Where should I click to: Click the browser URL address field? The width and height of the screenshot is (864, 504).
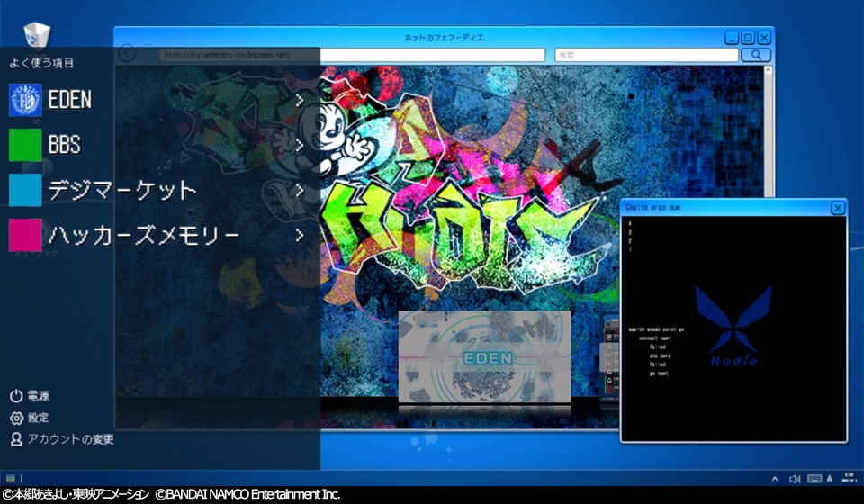[352, 55]
